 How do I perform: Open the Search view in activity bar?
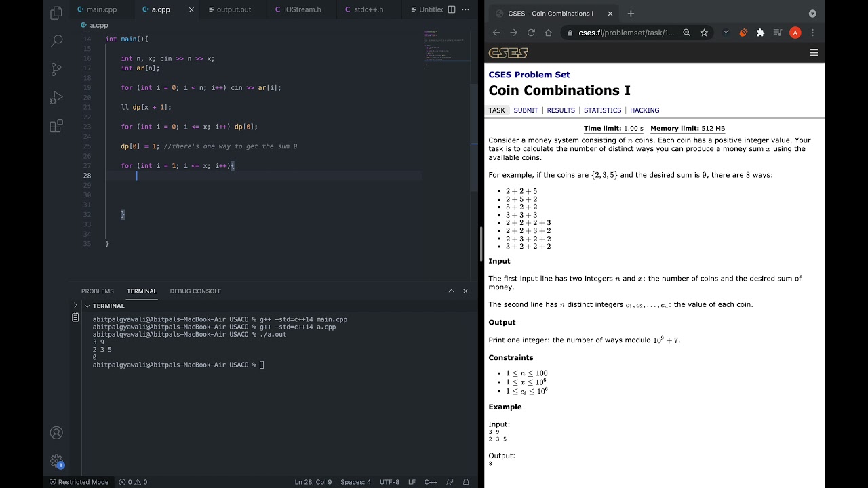pos(56,41)
